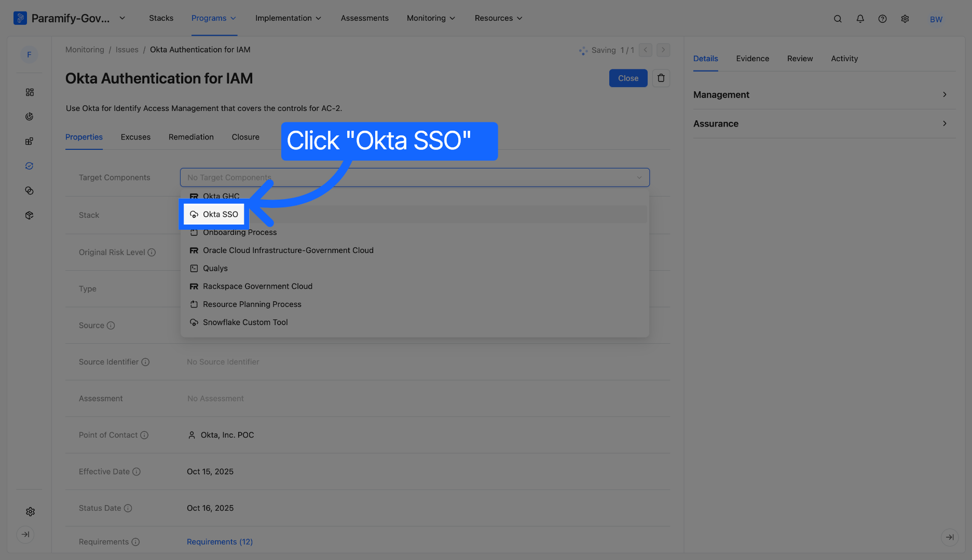Select Okta GHC option

point(415,197)
